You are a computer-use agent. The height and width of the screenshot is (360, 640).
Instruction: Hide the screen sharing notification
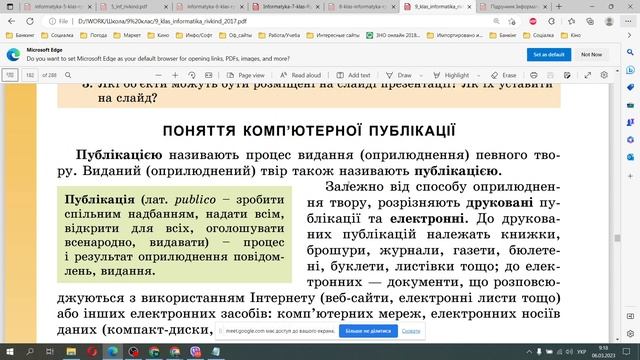411,331
